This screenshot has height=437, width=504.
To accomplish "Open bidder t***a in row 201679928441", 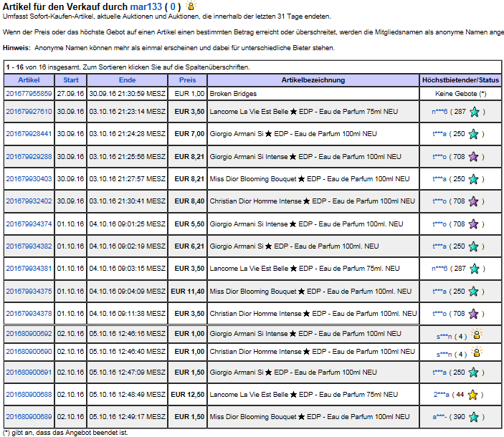I will click(439, 133).
